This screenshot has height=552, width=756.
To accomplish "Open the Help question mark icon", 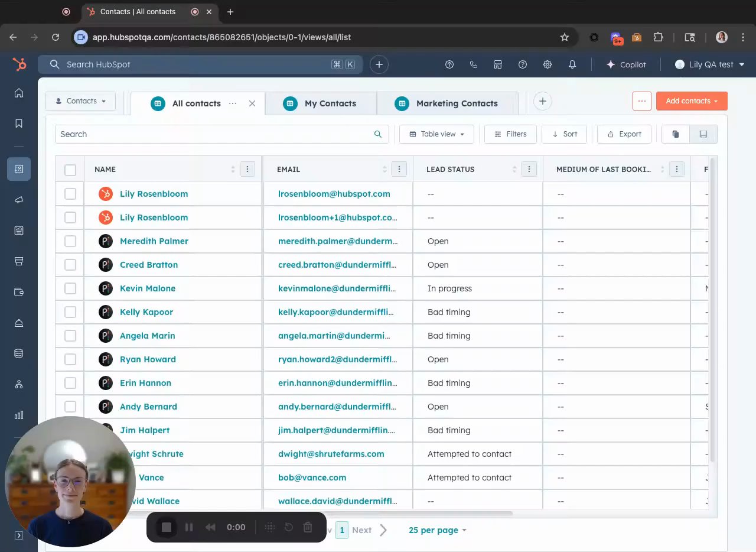I will pos(523,64).
